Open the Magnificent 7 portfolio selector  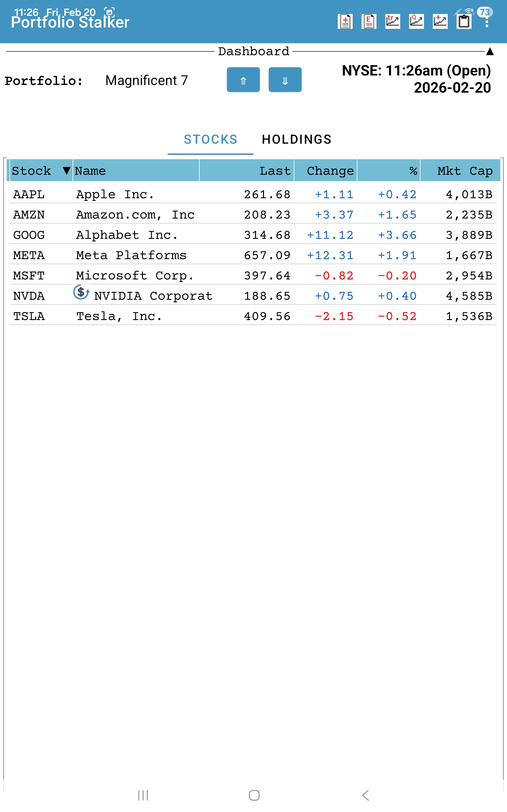click(146, 81)
